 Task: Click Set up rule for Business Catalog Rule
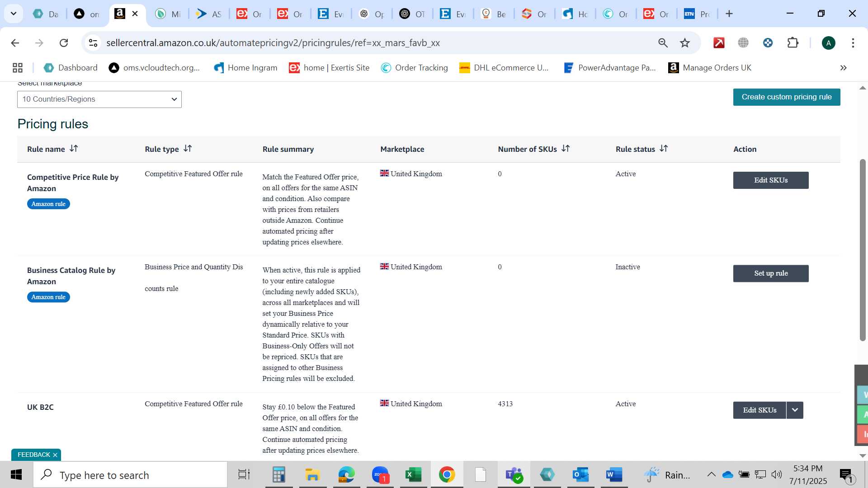(771, 273)
